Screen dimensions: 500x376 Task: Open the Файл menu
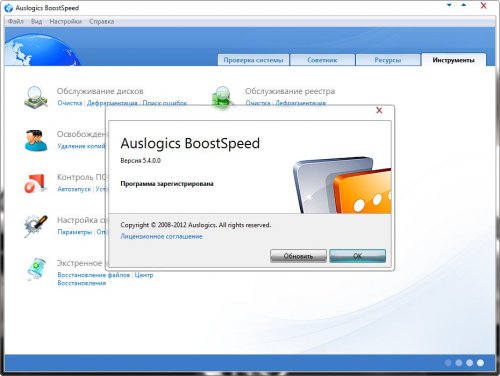click(16, 21)
